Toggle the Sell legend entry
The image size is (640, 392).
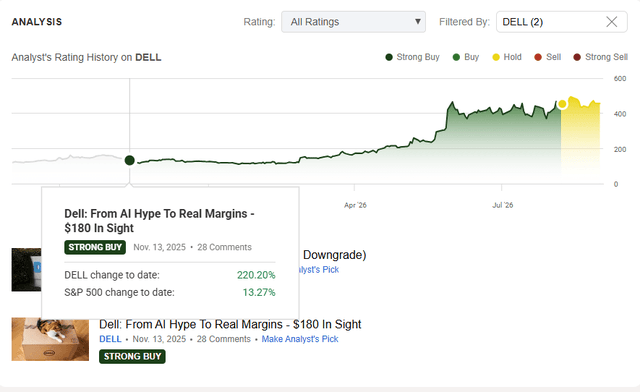tap(548, 57)
